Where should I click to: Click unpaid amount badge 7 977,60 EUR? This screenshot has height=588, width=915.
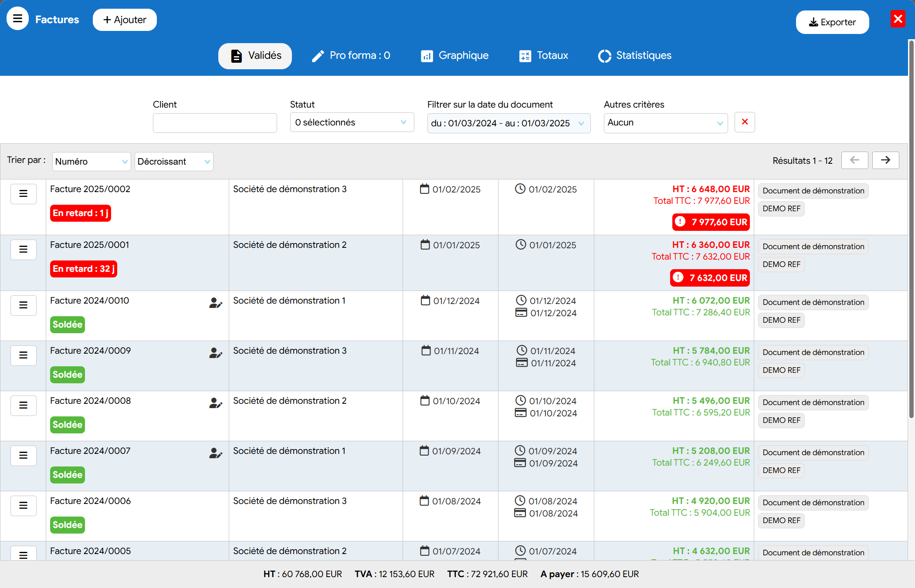[711, 222]
